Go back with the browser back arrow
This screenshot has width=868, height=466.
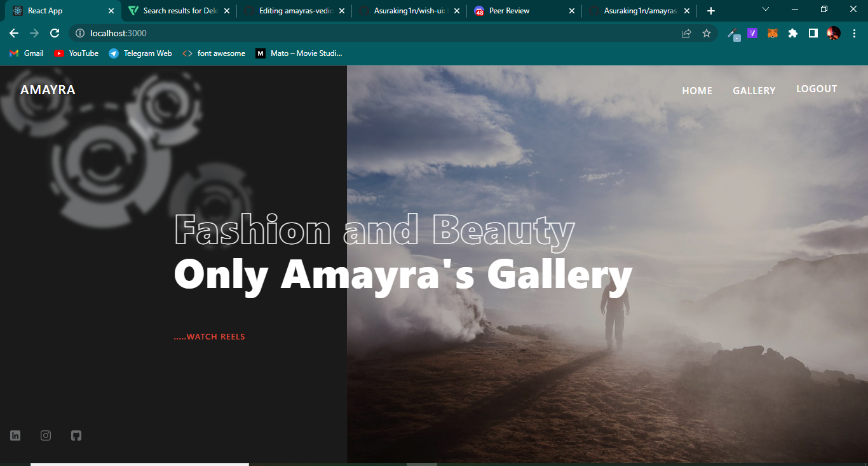14,33
